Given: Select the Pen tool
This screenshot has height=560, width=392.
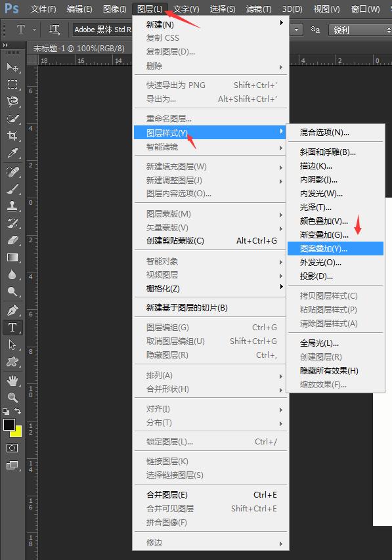Looking at the screenshot, I should coord(13,311).
